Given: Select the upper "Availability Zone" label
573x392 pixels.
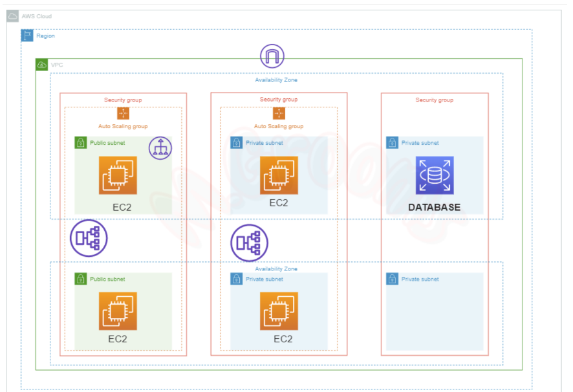Looking at the screenshot, I should [276, 80].
